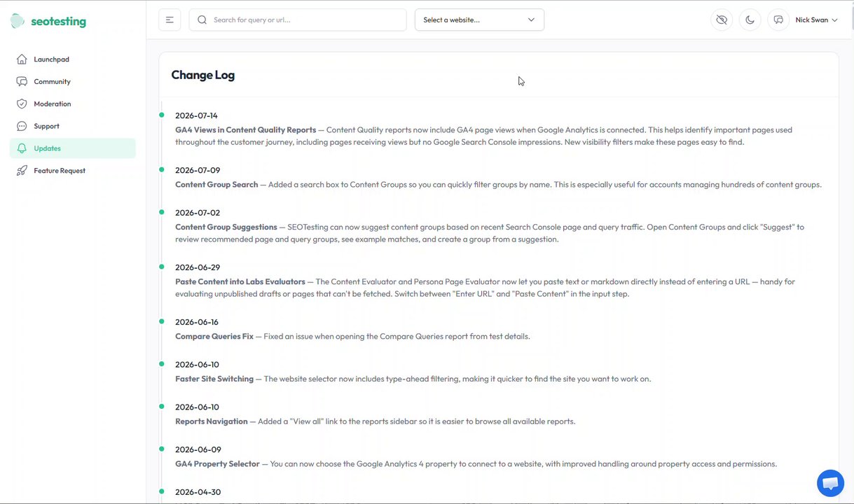This screenshot has width=854, height=504.
Task: Expand the Nick Swan user menu
Action: 816,20
